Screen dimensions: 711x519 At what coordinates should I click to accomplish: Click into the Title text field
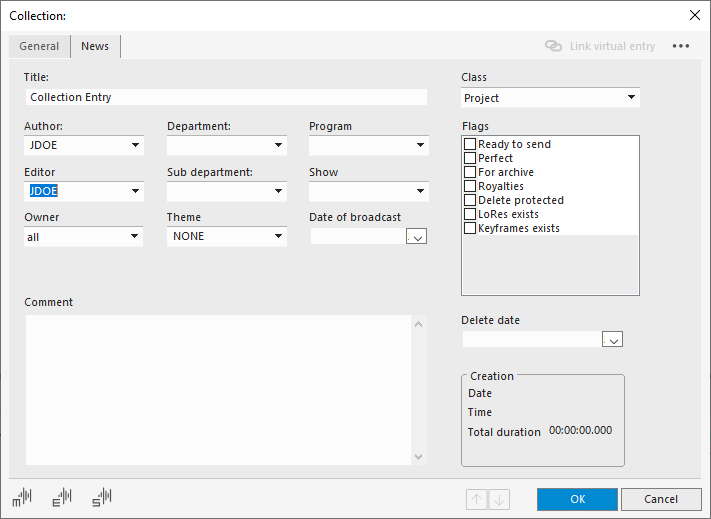[x=225, y=98]
